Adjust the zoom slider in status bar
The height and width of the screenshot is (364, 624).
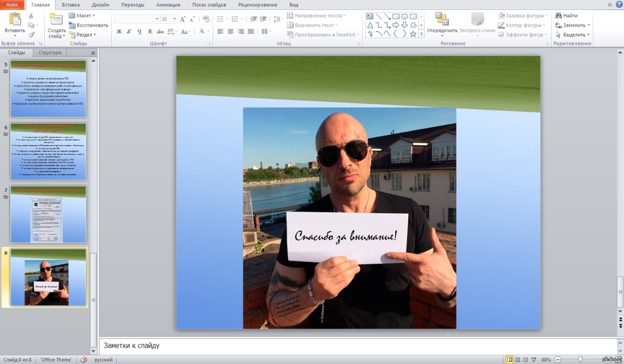click(x=580, y=359)
